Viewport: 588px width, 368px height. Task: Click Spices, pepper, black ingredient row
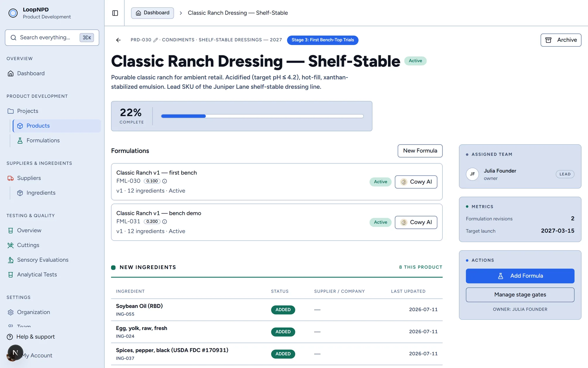[277, 354]
